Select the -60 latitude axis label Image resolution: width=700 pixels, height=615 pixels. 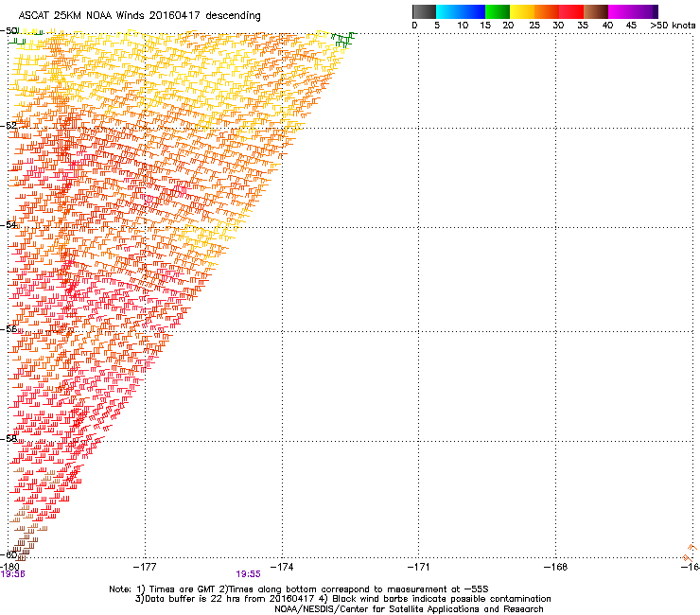point(9,555)
